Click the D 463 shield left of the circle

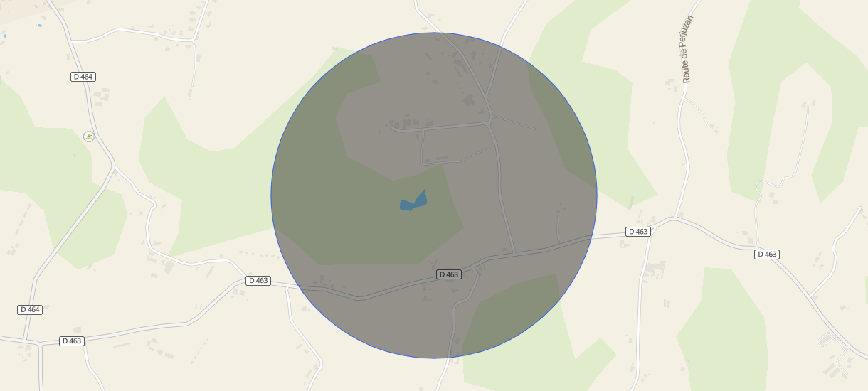click(258, 281)
